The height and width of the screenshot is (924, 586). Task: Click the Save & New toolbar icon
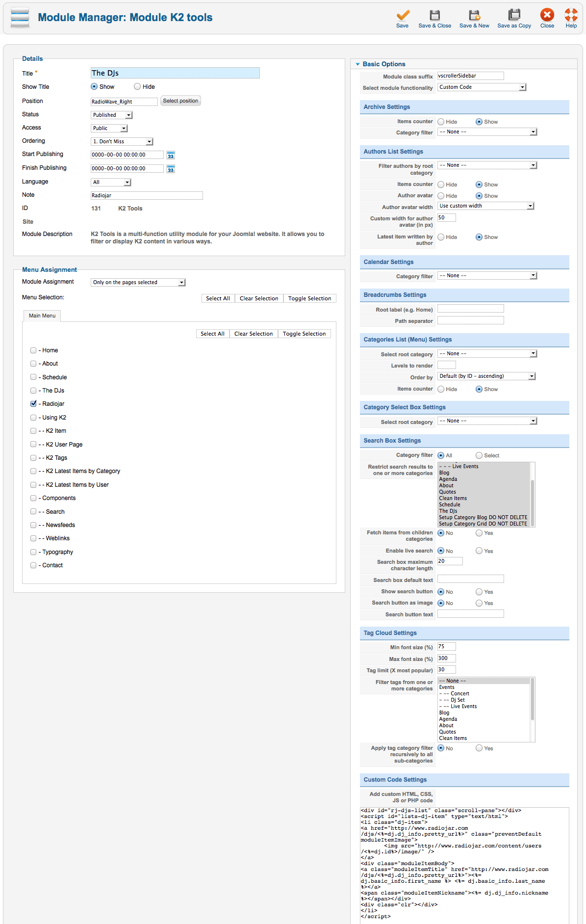(x=474, y=15)
